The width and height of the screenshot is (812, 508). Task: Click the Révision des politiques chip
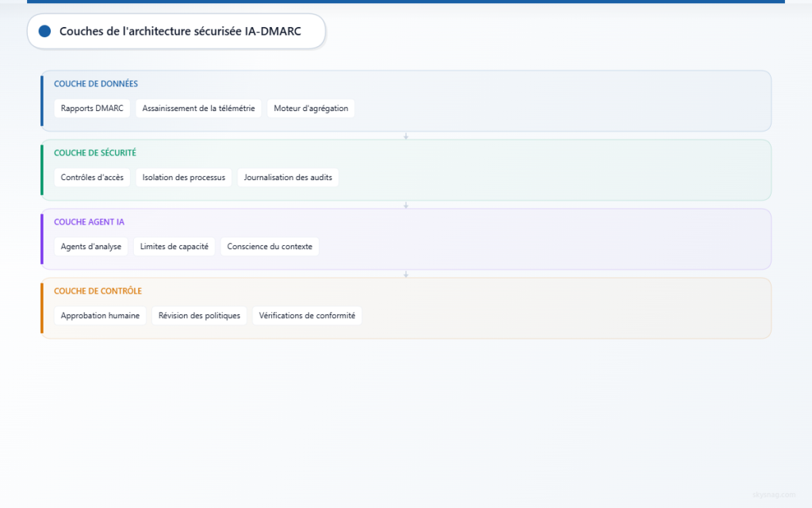(199, 315)
